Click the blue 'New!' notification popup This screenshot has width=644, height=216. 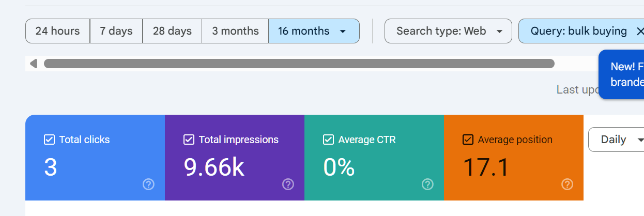tap(622, 74)
